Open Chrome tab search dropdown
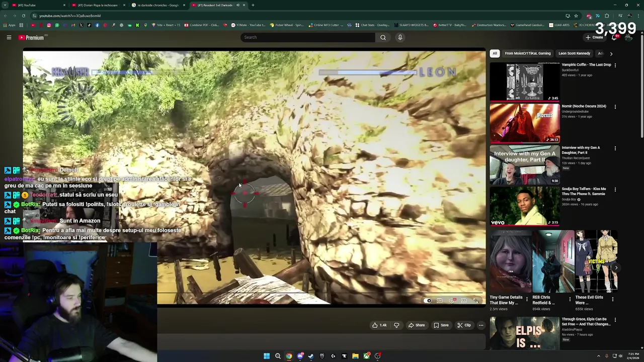 point(4,5)
